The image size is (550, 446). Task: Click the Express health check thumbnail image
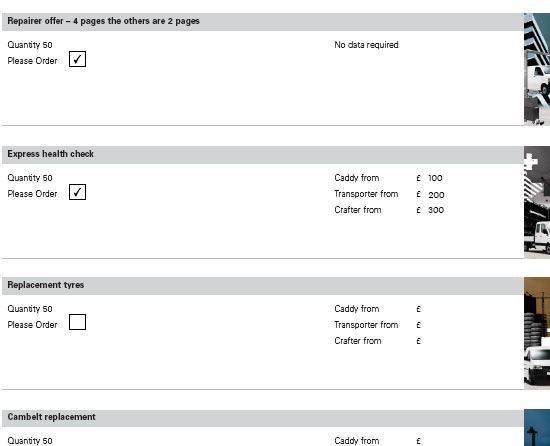pyautogui.click(x=537, y=202)
